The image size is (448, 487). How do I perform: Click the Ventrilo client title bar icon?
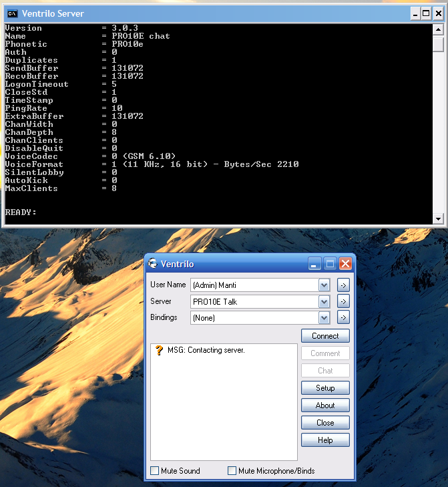pyautogui.click(x=152, y=264)
